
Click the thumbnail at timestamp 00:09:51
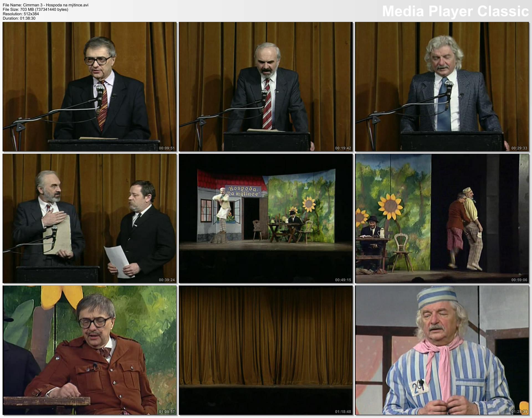tap(89, 86)
